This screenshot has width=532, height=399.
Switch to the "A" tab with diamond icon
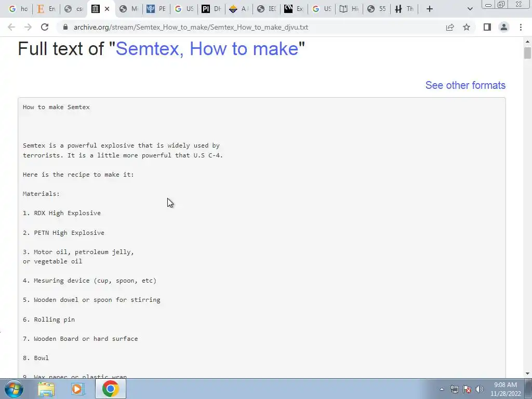pos(239,9)
